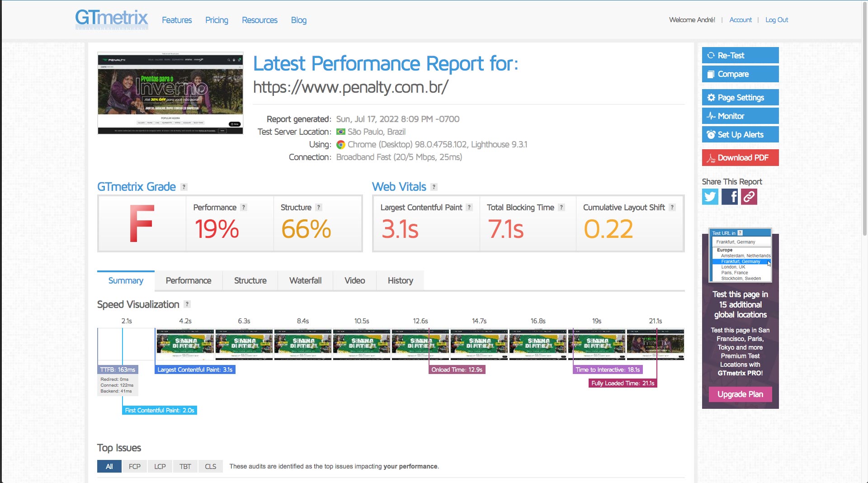Open Pricing in top navigation
868x483 pixels.
(217, 20)
